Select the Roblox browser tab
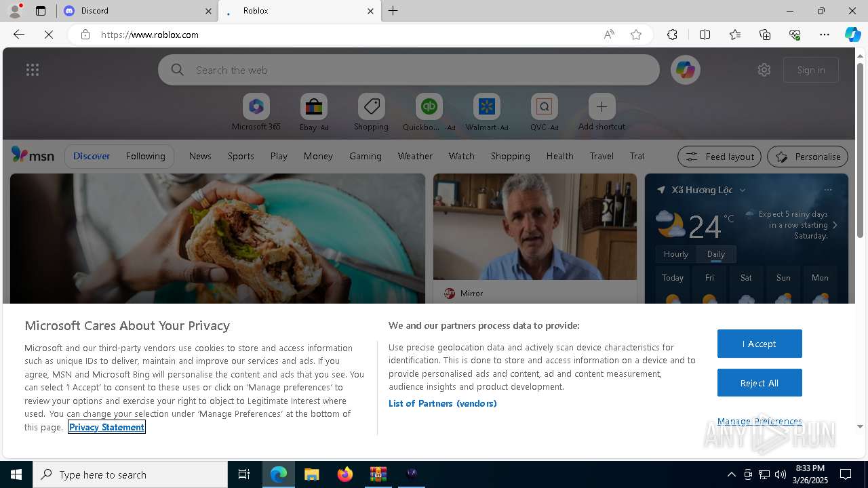 [x=300, y=11]
